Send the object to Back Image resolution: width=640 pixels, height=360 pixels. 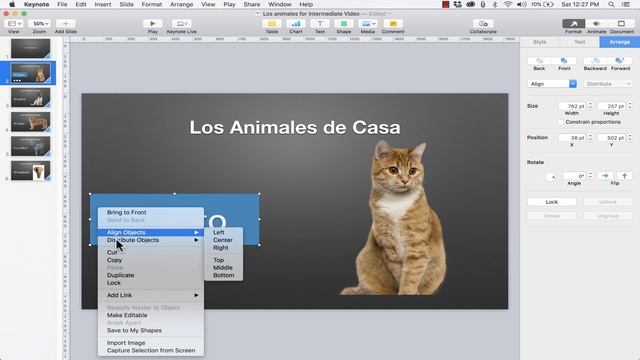click(x=539, y=61)
